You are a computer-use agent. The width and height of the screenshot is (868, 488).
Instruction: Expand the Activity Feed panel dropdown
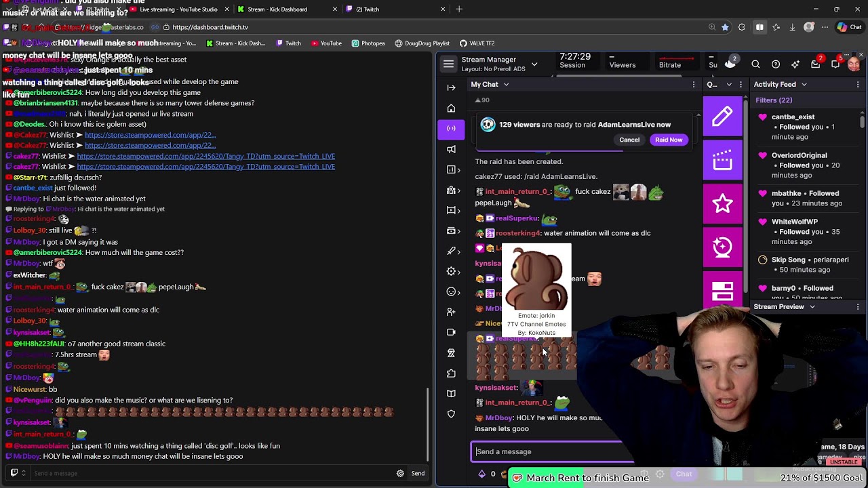pos(804,84)
